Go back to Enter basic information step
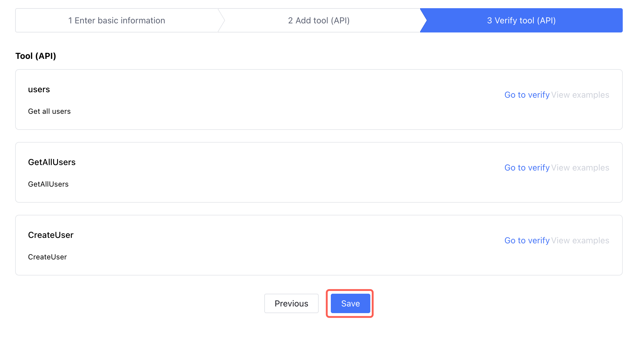644x338 pixels. 117,21
